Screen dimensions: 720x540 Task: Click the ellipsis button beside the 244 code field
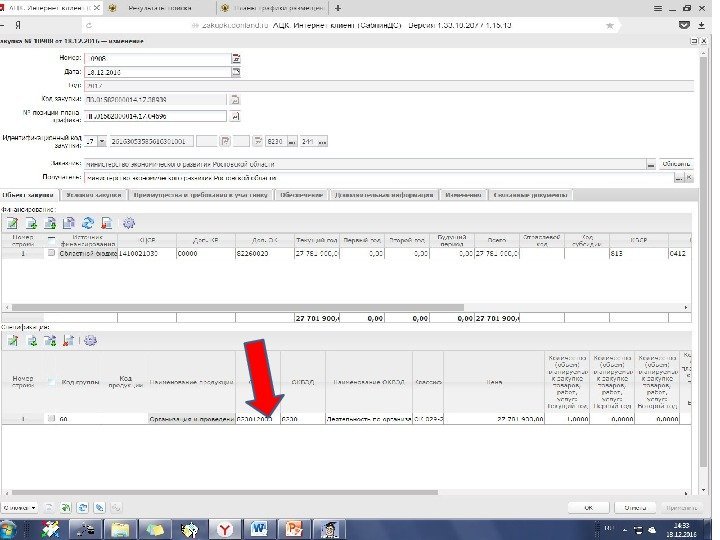click(x=322, y=141)
